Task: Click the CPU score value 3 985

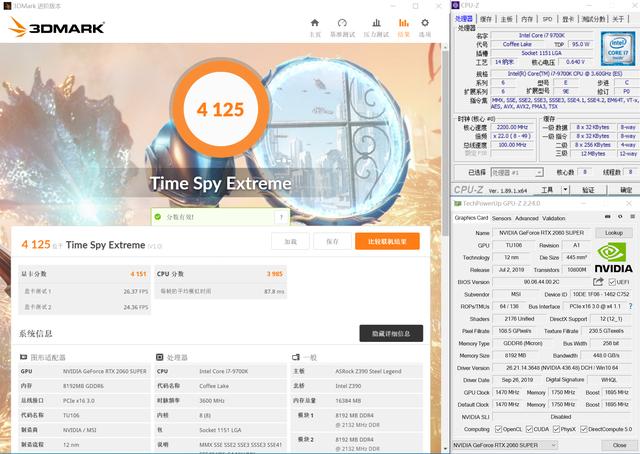Action: (275, 274)
